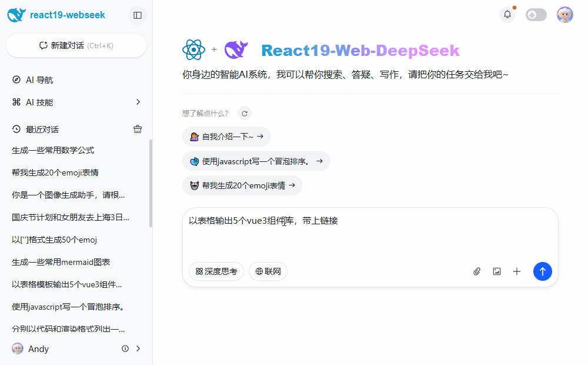Toggle 深度思考 deep thinking mode
This screenshot has width=588, height=365.
(216, 271)
